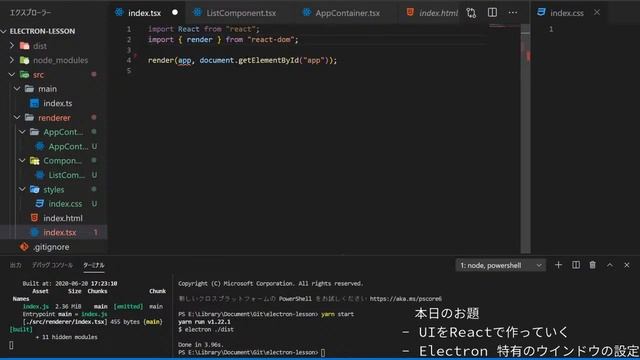Select index.tsx in the explorer
Viewport: 640px width, 360px height.
(x=60, y=232)
